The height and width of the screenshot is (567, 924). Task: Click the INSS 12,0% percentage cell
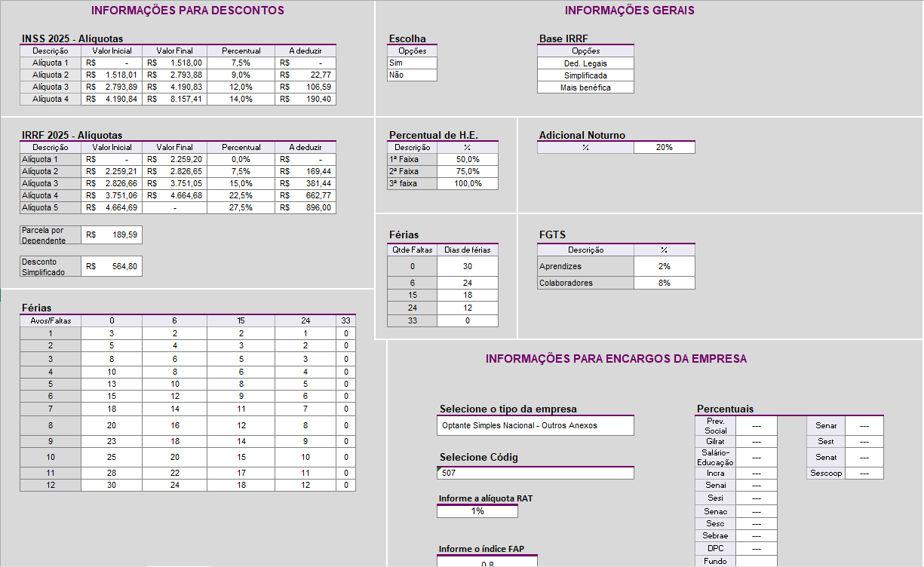241,87
